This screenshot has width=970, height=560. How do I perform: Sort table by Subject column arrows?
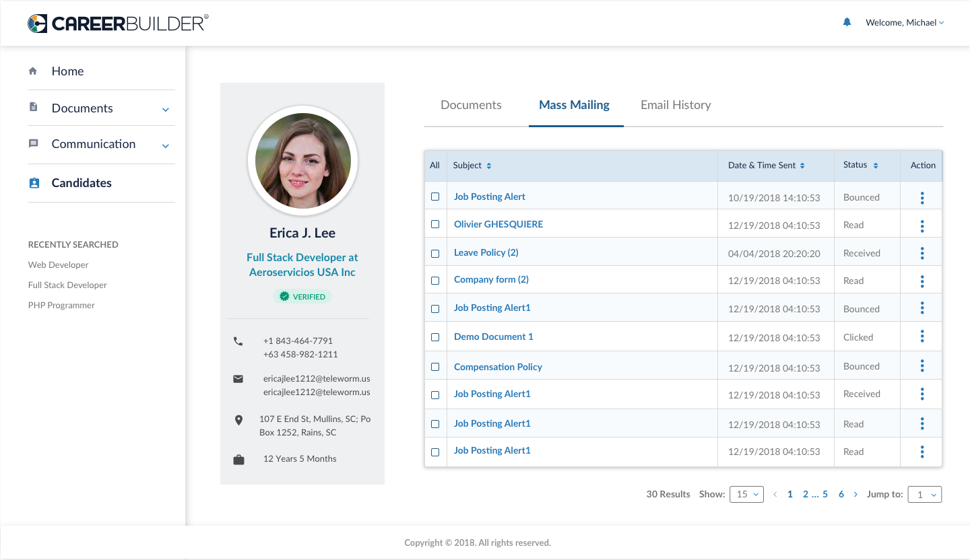coord(489,166)
